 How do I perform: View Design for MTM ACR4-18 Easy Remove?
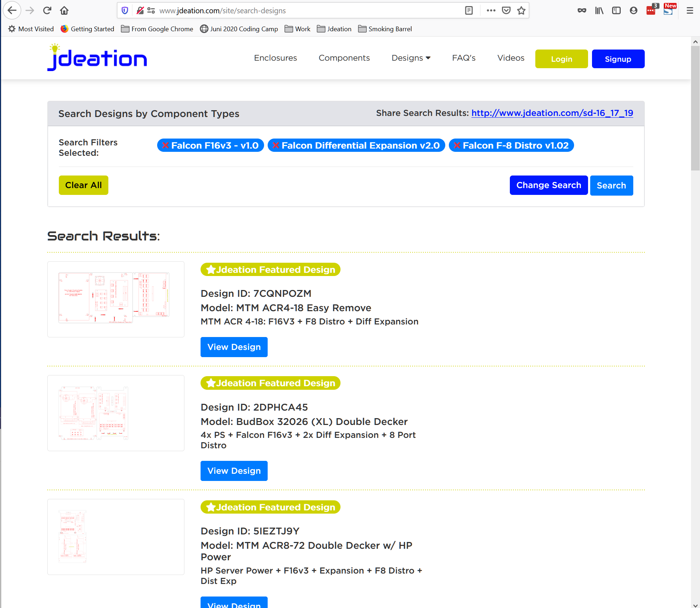coord(234,347)
